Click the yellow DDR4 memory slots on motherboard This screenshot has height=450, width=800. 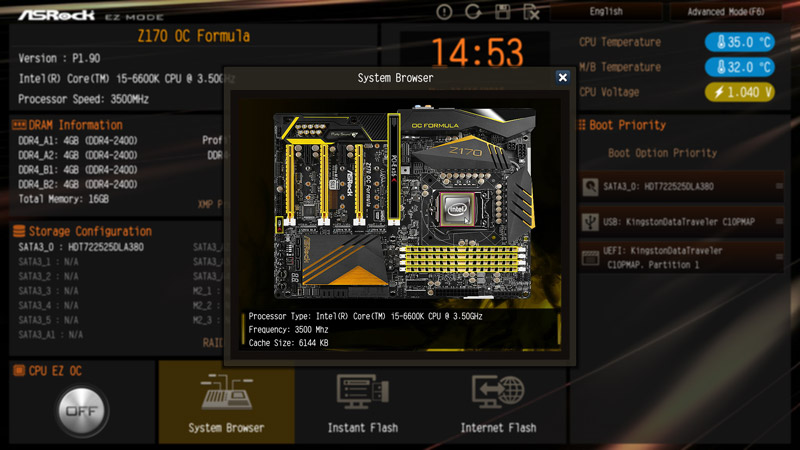[462, 258]
